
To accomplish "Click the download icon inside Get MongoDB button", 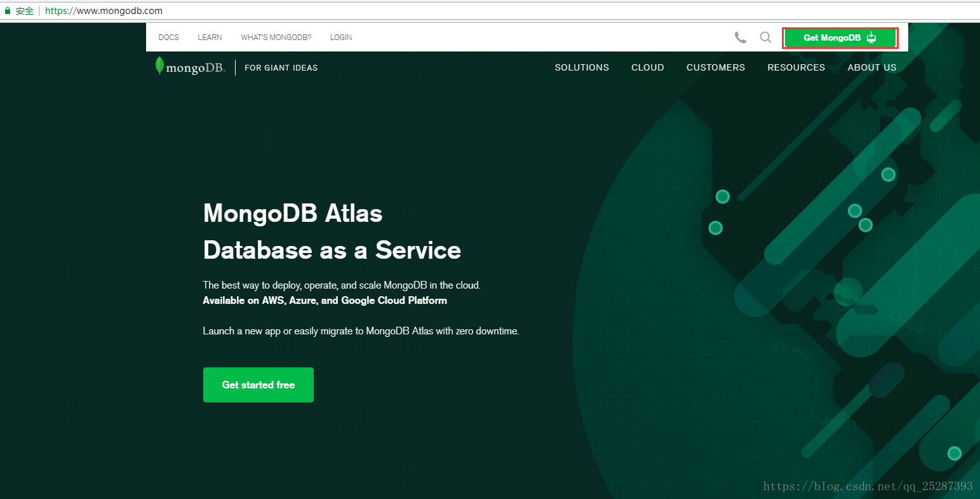I will (x=870, y=38).
